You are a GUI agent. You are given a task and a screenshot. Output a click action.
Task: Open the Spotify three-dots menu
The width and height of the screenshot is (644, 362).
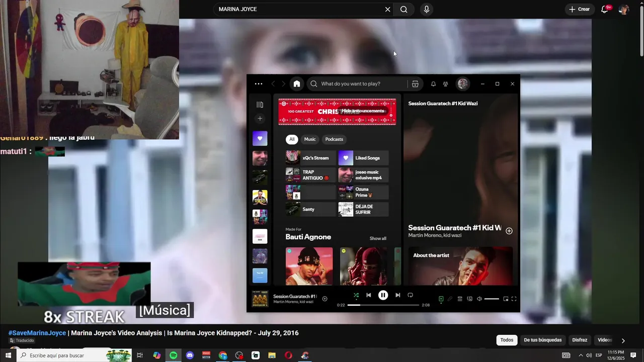259,84
